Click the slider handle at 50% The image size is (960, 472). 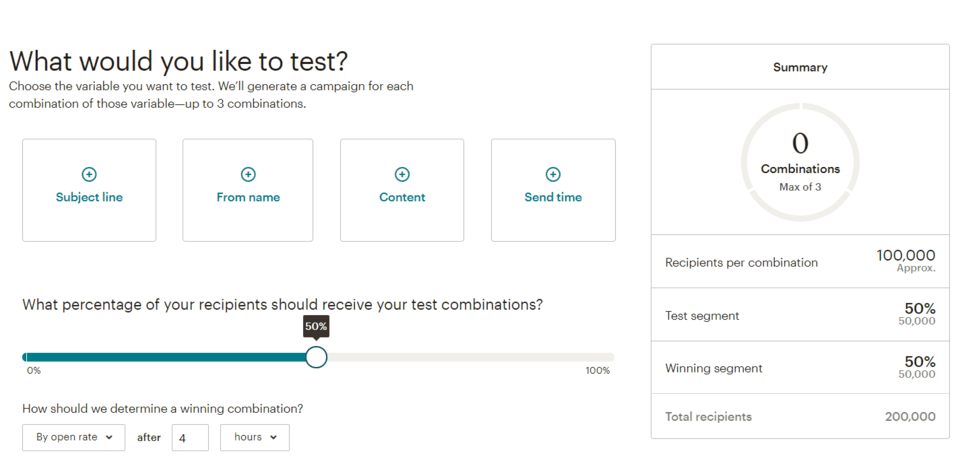click(x=316, y=357)
